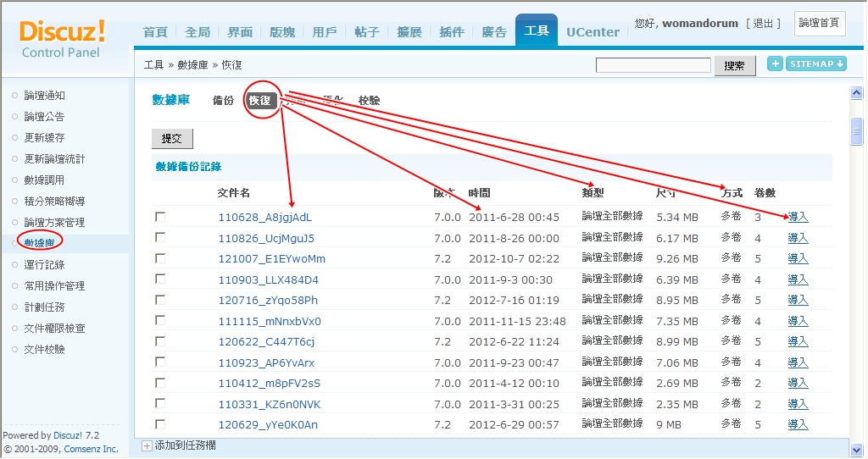
Task: Click the 搜索 button
Action: [x=735, y=65]
